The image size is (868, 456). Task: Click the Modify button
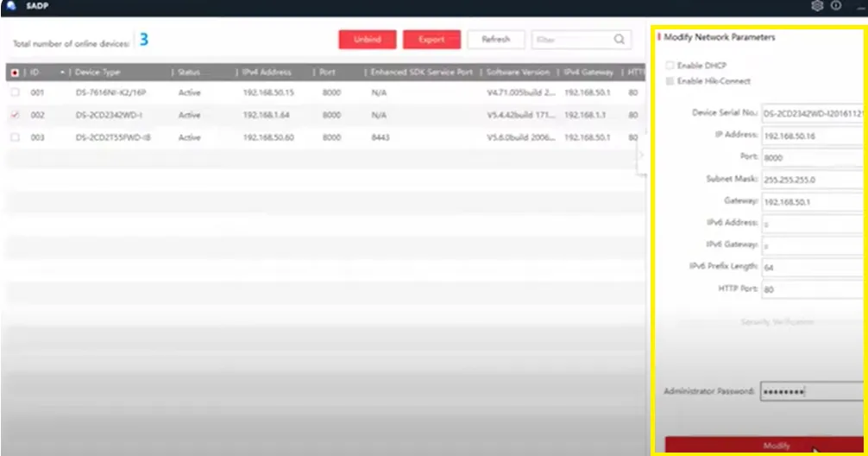pos(764,445)
